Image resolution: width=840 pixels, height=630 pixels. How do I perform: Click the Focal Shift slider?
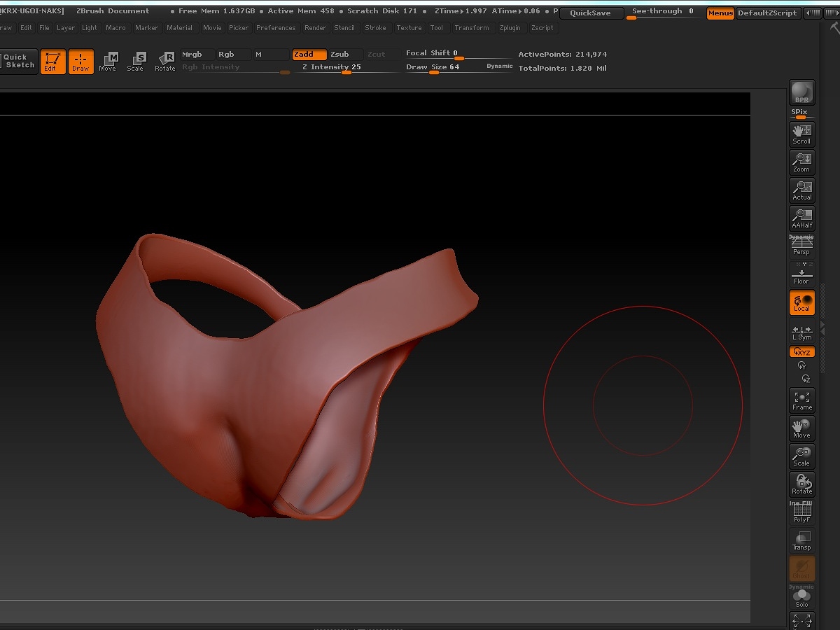pyautogui.click(x=458, y=55)
